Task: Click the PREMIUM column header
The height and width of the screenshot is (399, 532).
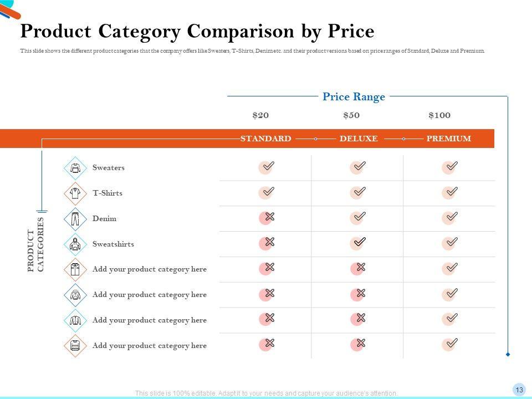Action: coord(449,139)
